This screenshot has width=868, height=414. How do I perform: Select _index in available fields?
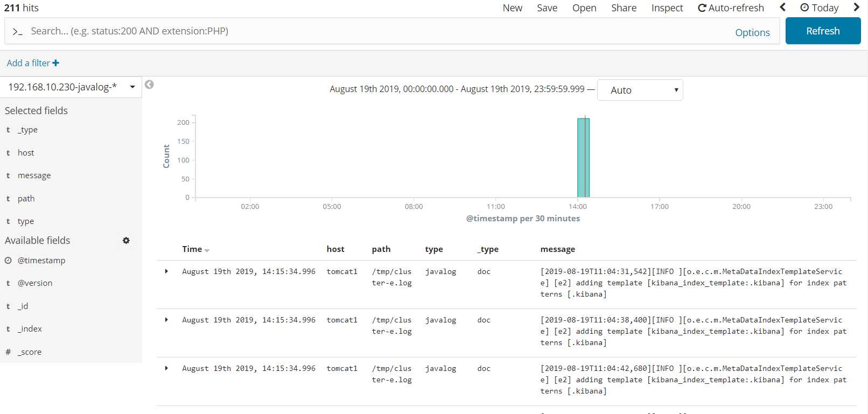pos(30,329)
